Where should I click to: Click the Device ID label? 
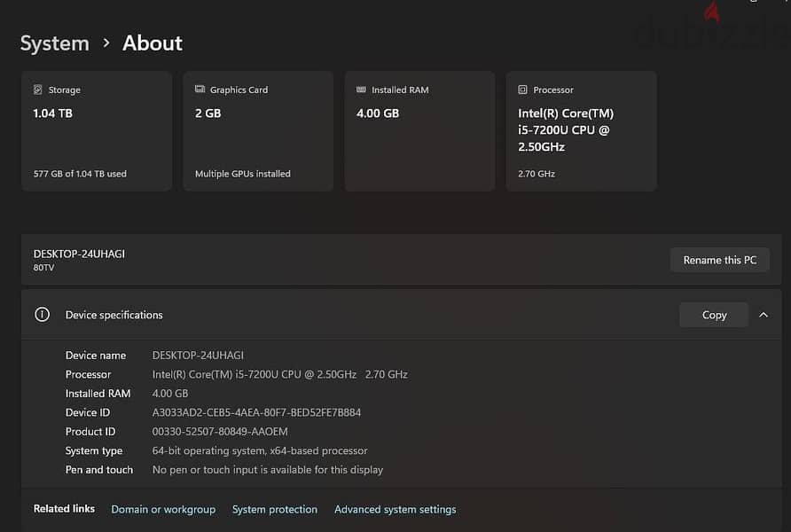click(88, 412)
